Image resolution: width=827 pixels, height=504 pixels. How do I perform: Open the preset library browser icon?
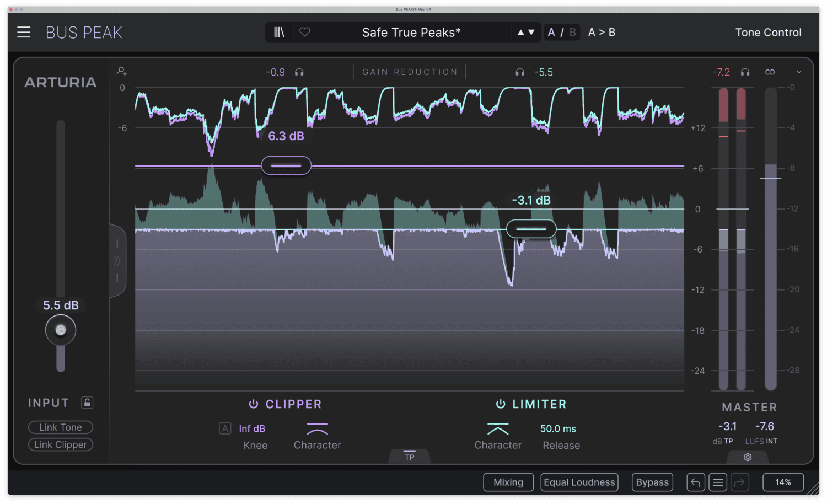coord(279,33)
